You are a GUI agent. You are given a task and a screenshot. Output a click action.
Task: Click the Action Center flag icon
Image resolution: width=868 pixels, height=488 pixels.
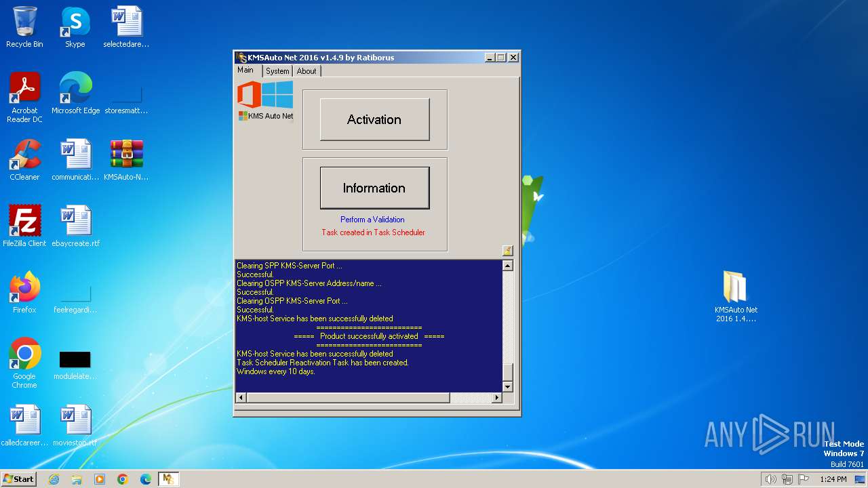coord(804,479)
